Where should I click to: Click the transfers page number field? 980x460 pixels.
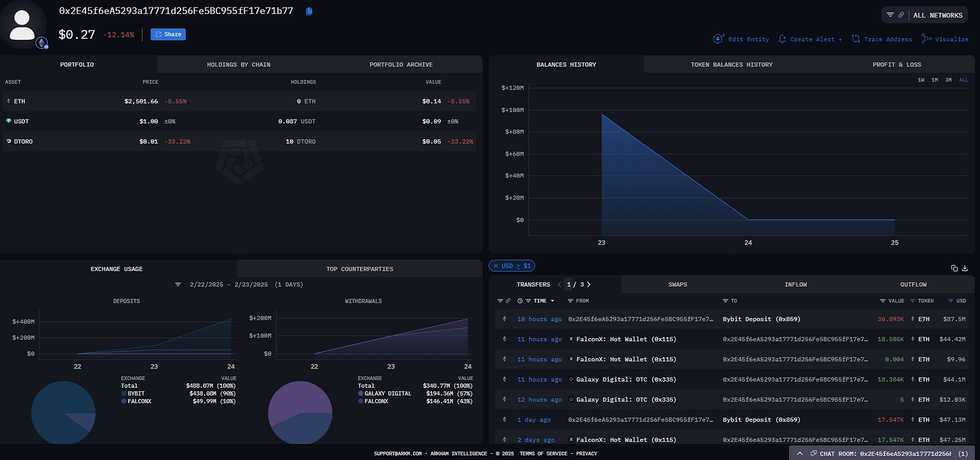(x=568, y=284)
